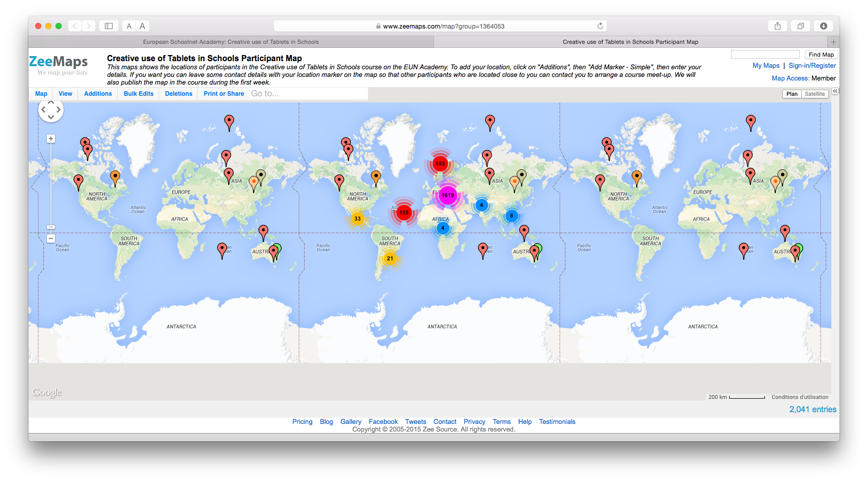The height and width of the screenshot is (482, 868).
Task: Click Safari's page reload icon
Action: [x=600, y=26]
